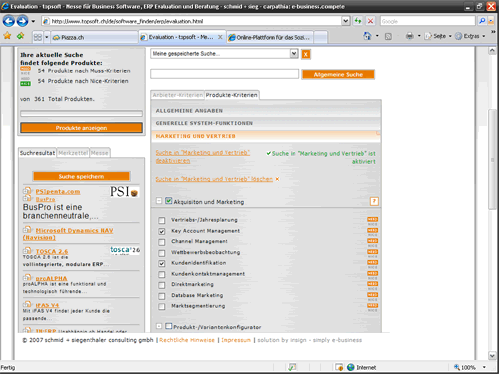Check the Vertriebs-/Jahresplanung checkbox
The height and width of the screenshot is (374, 499).
pos(162,220)
